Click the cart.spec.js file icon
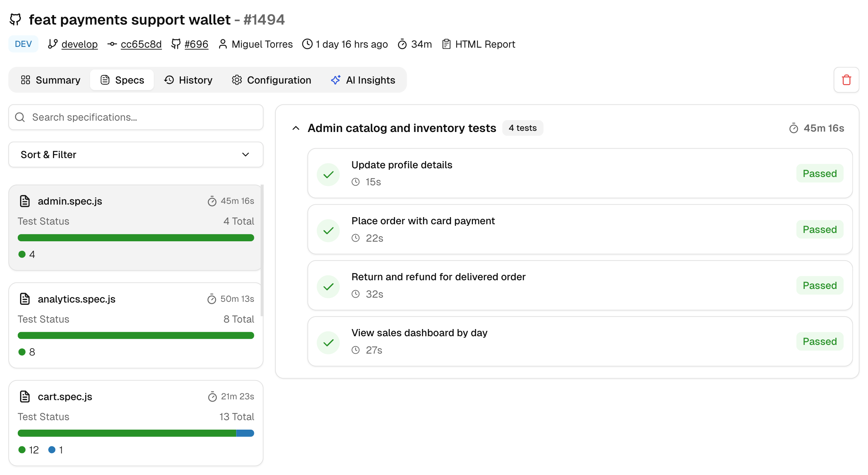The height and width of the screenshot is (475, 868). [x=25, y=397]
